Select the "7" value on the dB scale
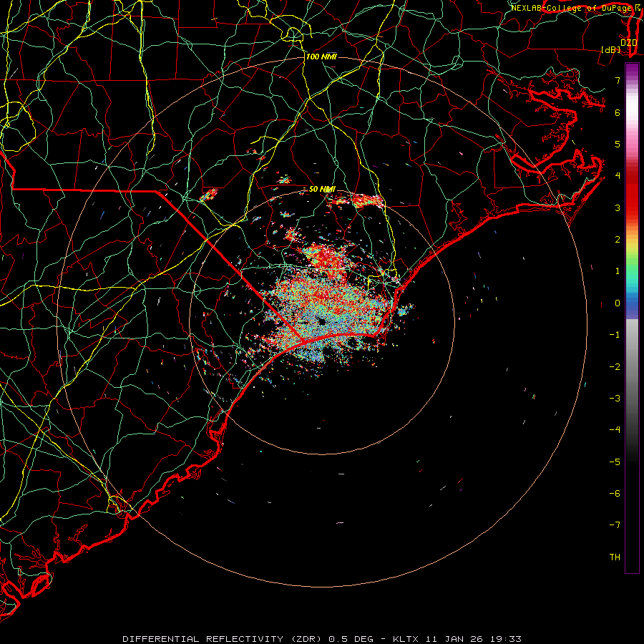The image size is (644, 644). [x=618, y=80]
